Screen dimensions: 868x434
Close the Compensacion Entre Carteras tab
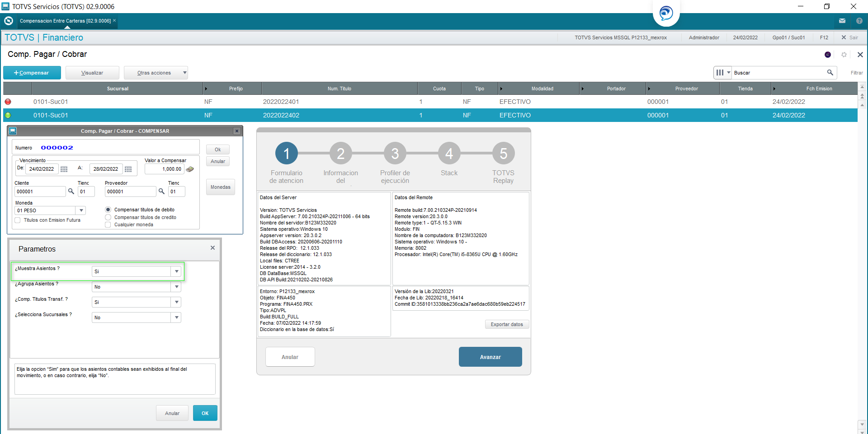click(114, 20)
